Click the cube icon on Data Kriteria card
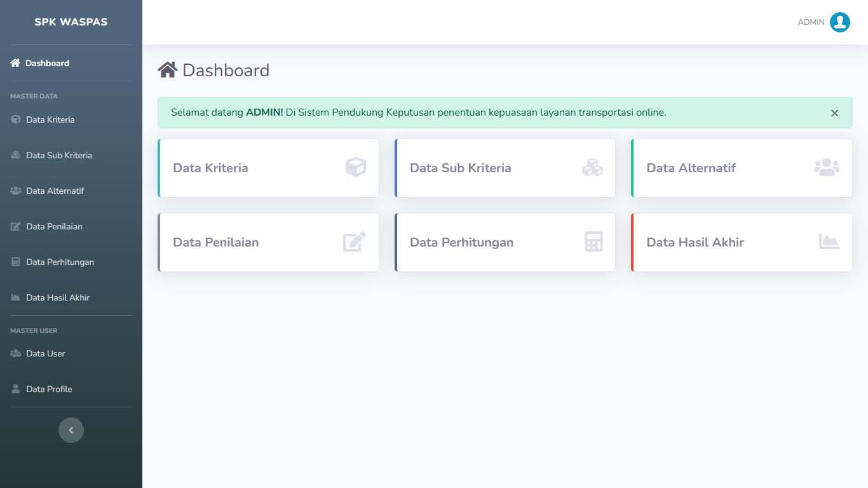Viewport: 868px width, 488px height. click(355, 168)
